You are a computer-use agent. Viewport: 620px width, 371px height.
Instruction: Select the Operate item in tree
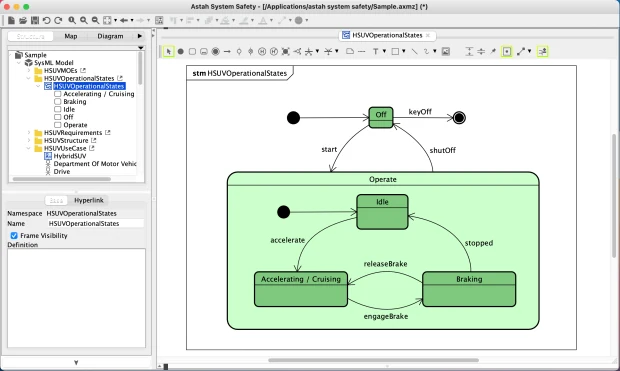[x=75, y=125]
